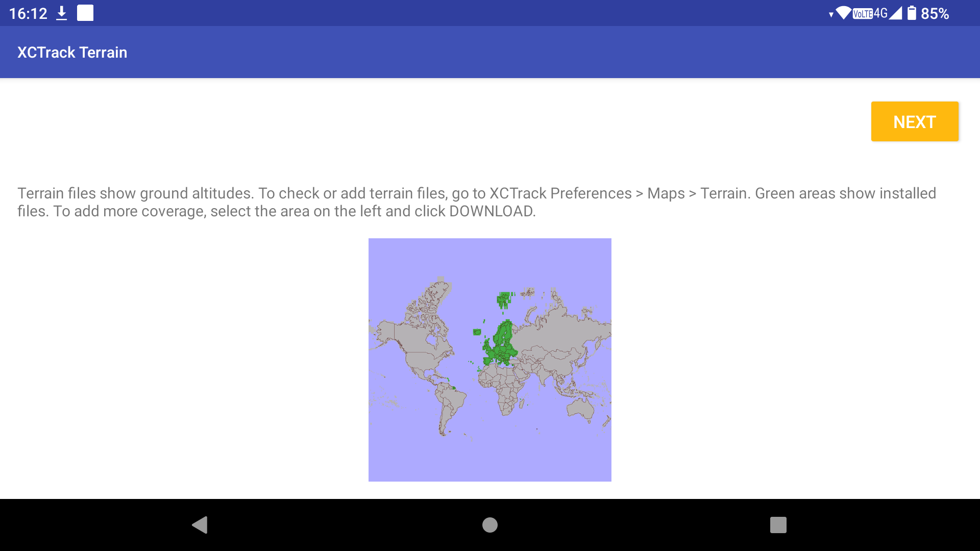Tap the white square notification icon

pyautogui.click(x=85, y=13)
